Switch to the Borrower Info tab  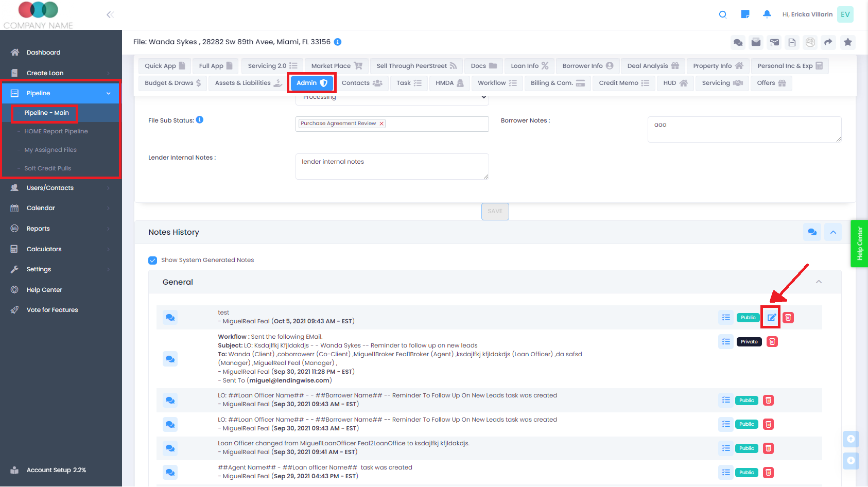pyautogui.click(x=587, y=66)
